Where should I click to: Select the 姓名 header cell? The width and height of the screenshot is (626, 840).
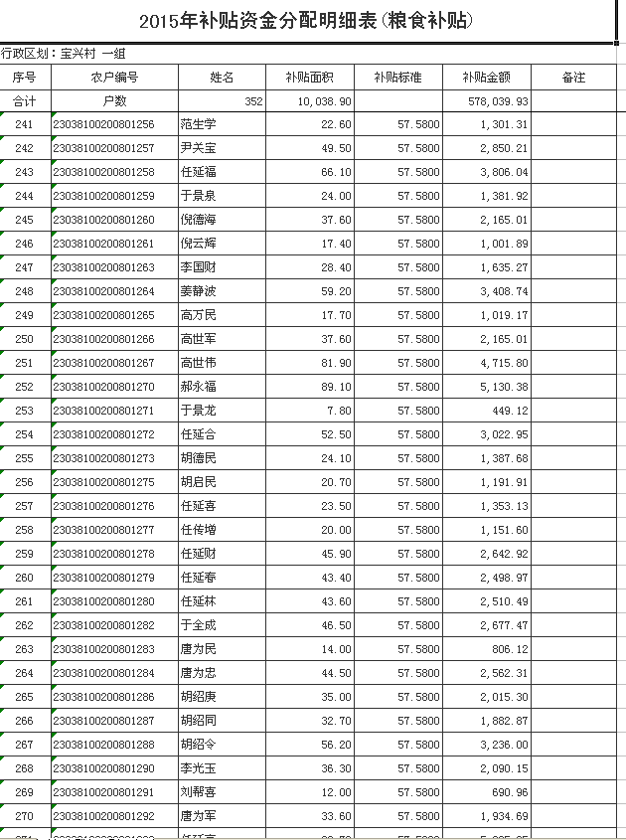pos(222,78)
